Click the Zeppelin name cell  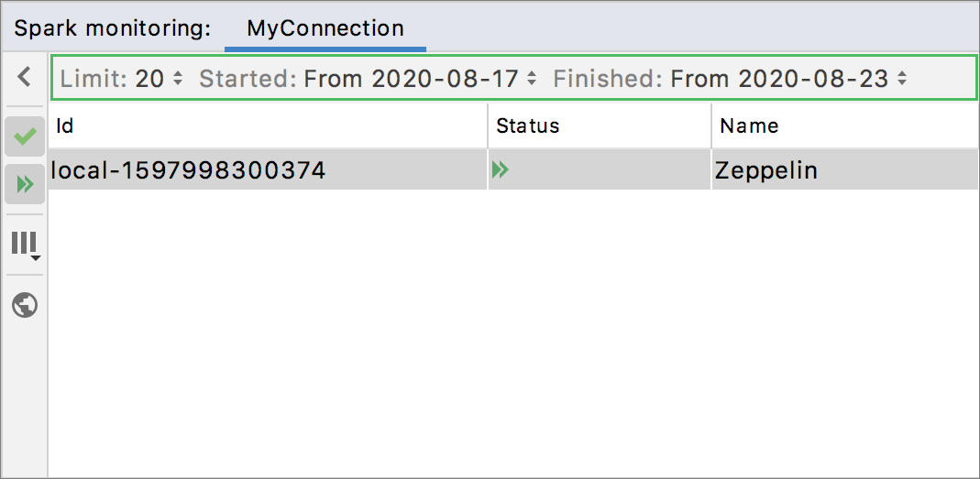tap(766, 170)
